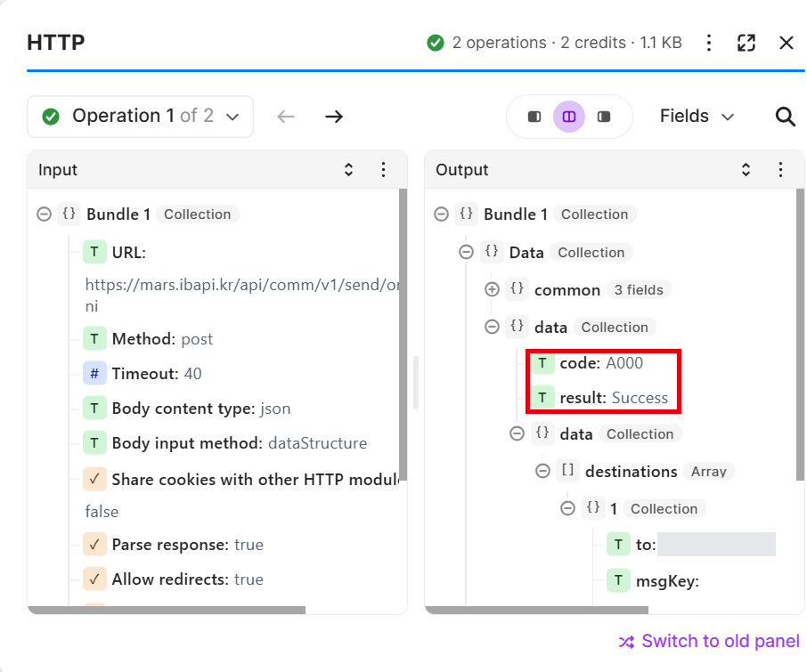Open the HTTP panel three-dot options menu
807x672 pixels.
click(x=709, y=43)
